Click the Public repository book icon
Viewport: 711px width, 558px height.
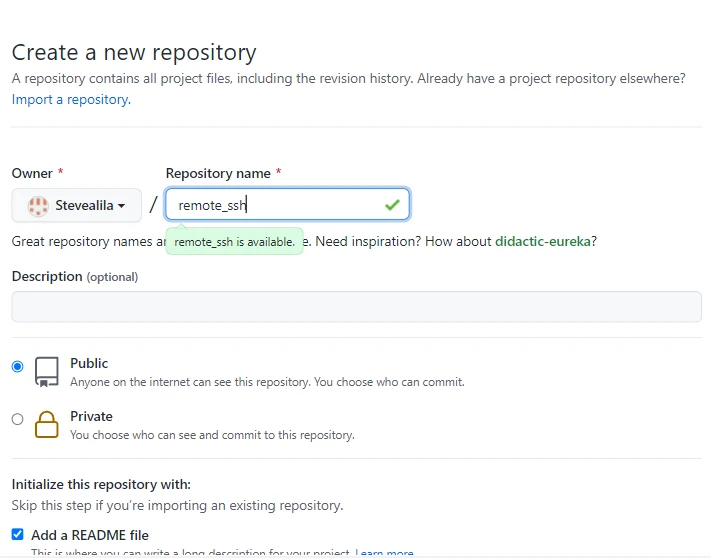click(x=47, y=371)
